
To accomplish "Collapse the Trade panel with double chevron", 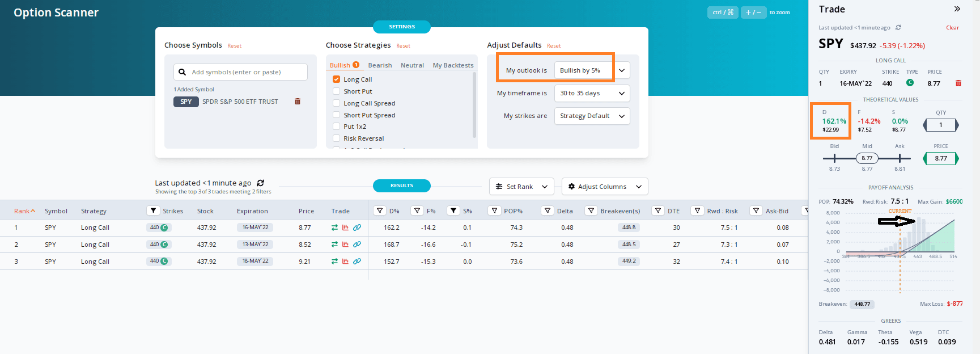I will pos(957,9).
